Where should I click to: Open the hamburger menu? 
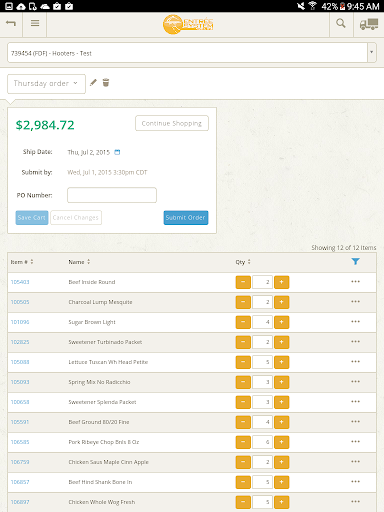pyautogui.click(x=35, y=23)
